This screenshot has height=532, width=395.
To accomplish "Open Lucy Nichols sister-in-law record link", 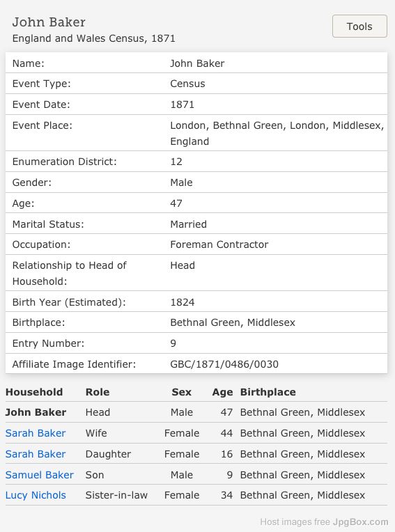I will [36, 495].
